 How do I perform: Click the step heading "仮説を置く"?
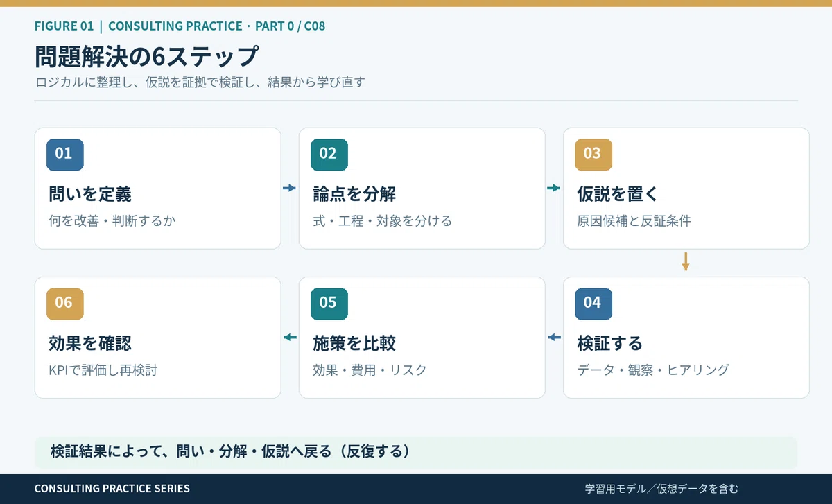(x=617, y=194)
